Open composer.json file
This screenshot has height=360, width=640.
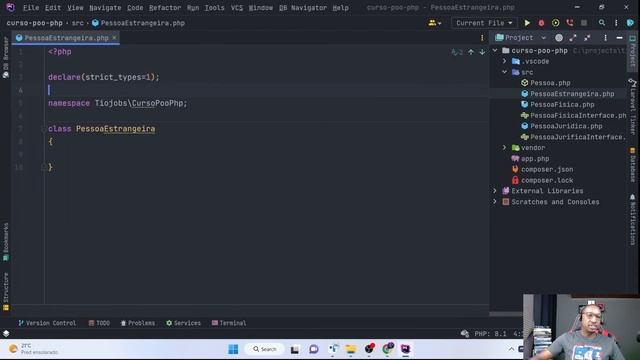click(x=547, y=169)
